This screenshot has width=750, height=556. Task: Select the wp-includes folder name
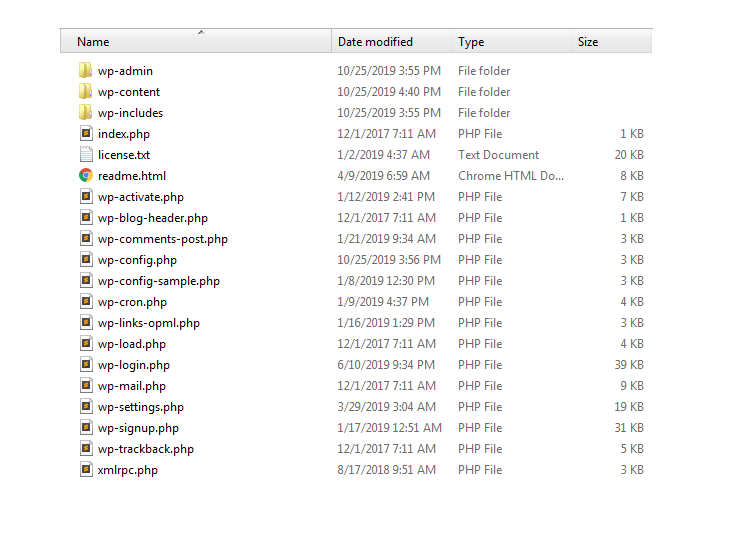tap(131, 113)
